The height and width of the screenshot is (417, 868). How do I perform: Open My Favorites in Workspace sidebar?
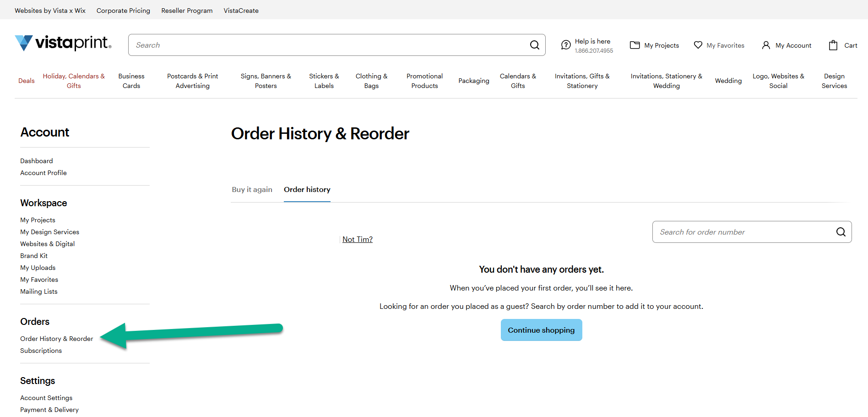(39, 280)
